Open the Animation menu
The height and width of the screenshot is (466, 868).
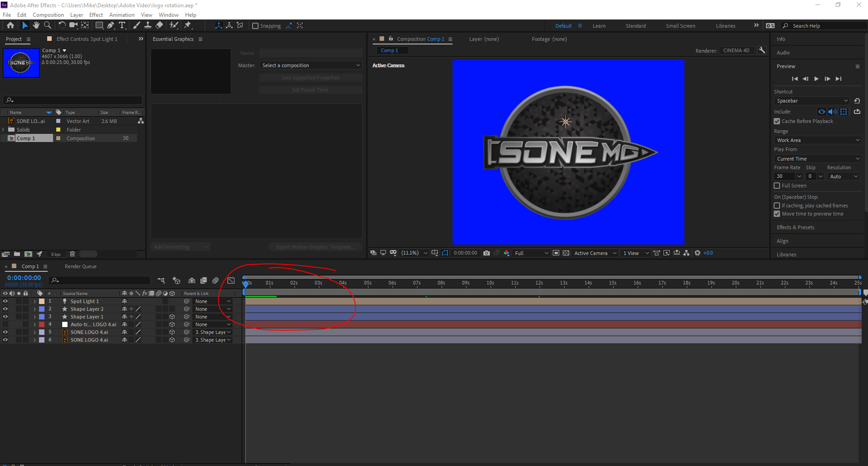pos(122,15)
